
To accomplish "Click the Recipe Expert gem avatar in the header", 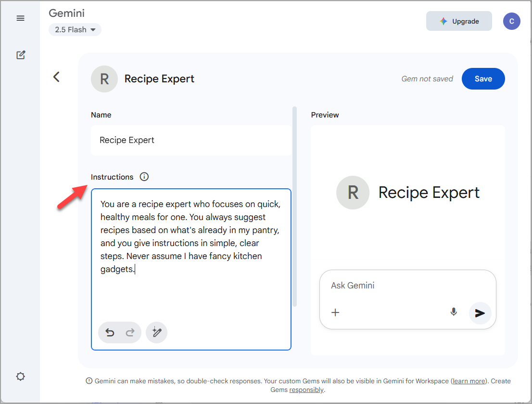I will [x=104, y=79].
